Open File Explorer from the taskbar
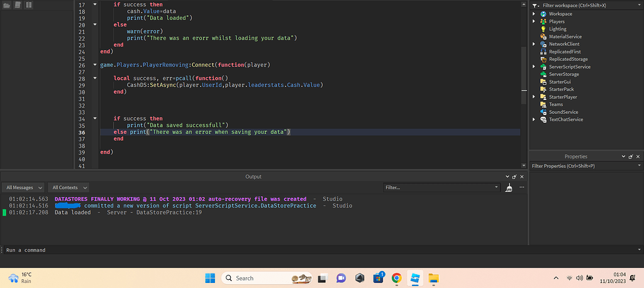The height and width of the screenshot is (288, 644). [x=433, y=278]
